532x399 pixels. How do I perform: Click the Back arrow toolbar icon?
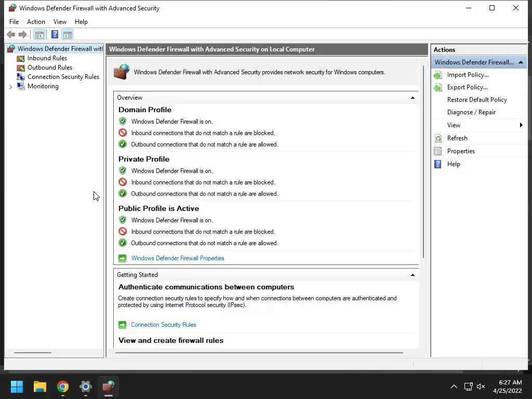point(11,34)
